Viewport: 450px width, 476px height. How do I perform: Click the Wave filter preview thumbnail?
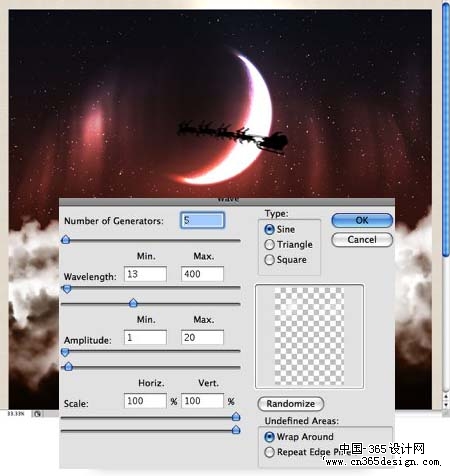[309, 337]
